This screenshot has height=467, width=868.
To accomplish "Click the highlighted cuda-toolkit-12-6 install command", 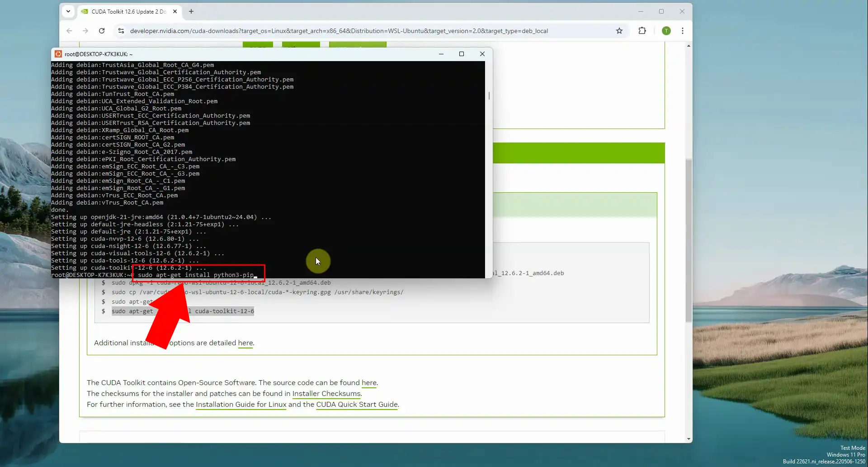I will (183, 311).
